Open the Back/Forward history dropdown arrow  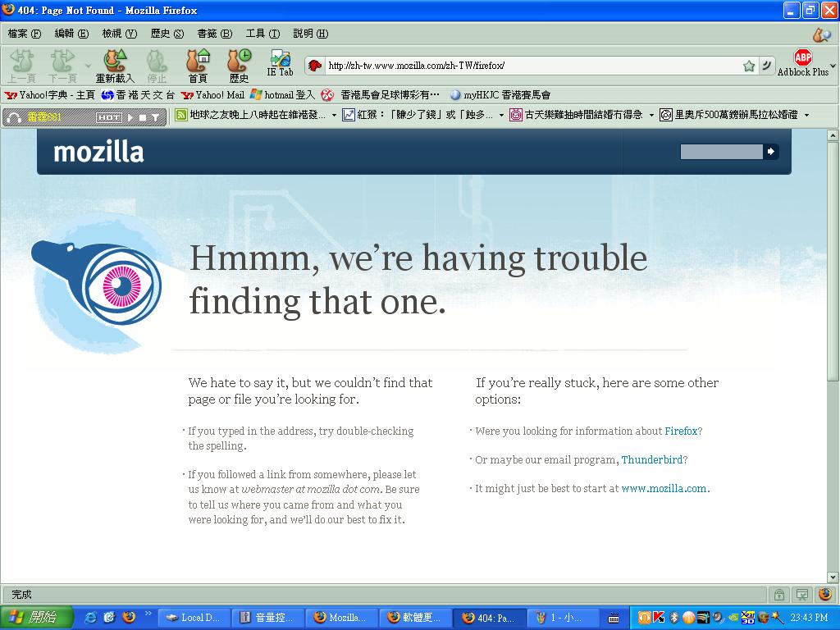pyautogui.click(x=88, y=66)
